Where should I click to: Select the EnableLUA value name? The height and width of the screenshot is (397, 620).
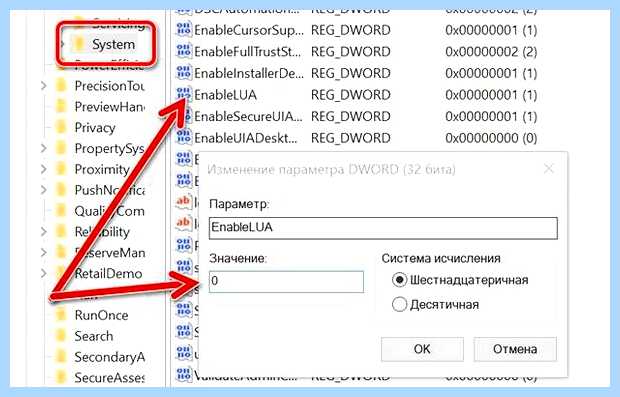(225, 95)
